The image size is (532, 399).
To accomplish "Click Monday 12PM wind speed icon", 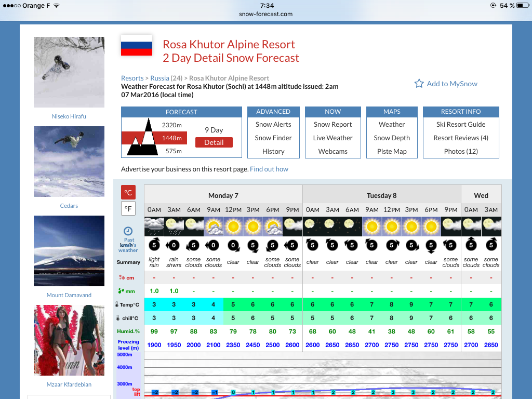I will pyautogui.click(x=233, y=245).
